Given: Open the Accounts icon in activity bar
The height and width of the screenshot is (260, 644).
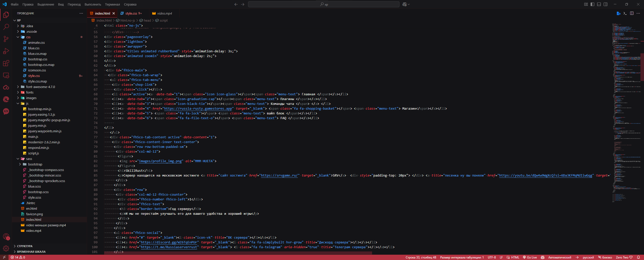Looking at the screenshot, I should point(6,236).
